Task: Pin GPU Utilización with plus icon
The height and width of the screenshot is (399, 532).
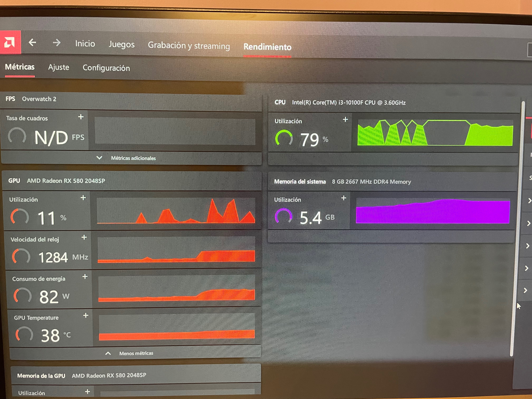Action: click(83, 198)
